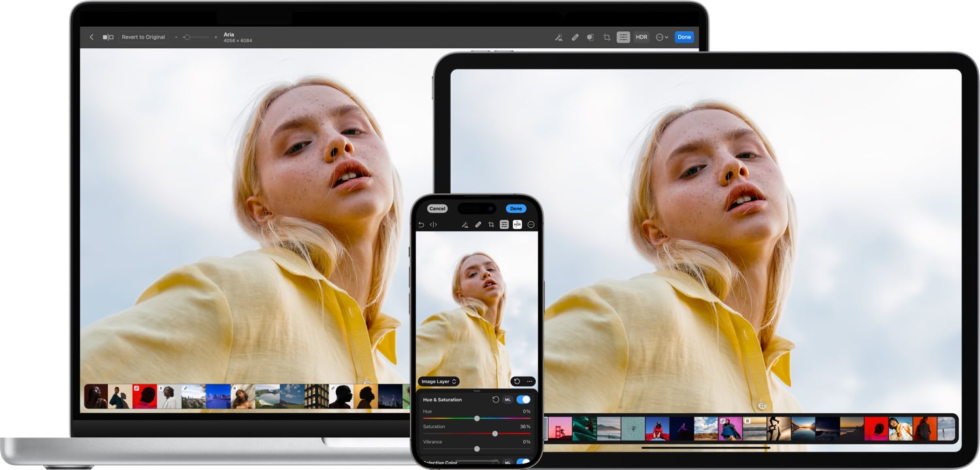
Task: Open the three-dot layer options on iPhone
Action: [529, 381]
